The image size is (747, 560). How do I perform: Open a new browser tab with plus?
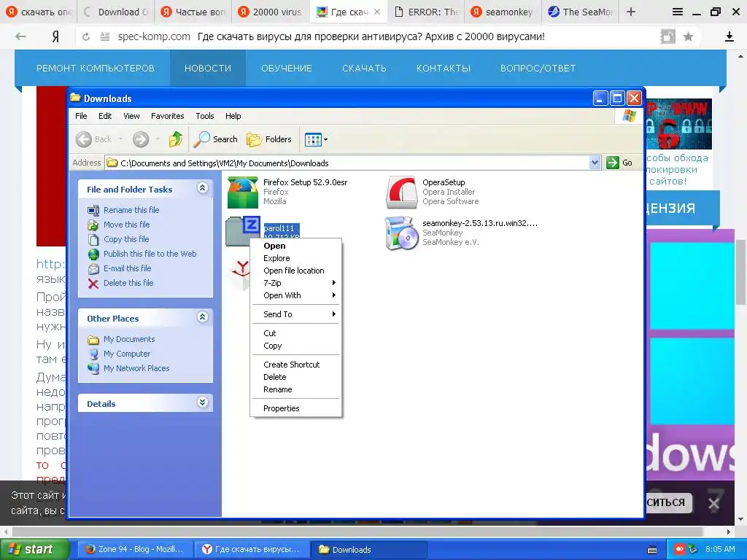[631, 12]
